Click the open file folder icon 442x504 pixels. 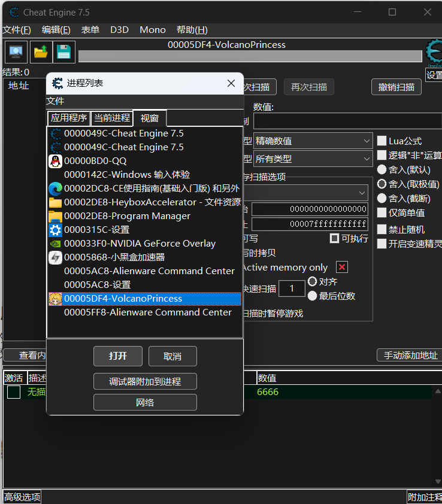click(x=41, y=51)
